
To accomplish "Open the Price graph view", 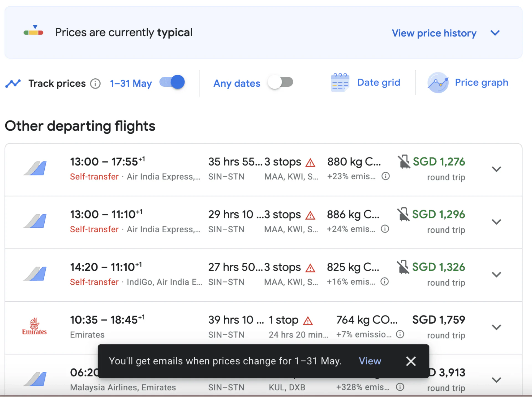I will coord(481,83).
